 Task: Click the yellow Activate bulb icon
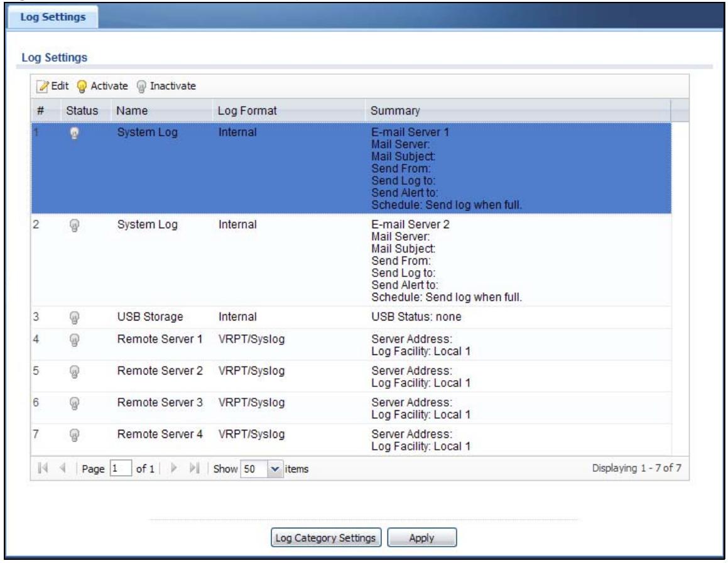point(82,87)
